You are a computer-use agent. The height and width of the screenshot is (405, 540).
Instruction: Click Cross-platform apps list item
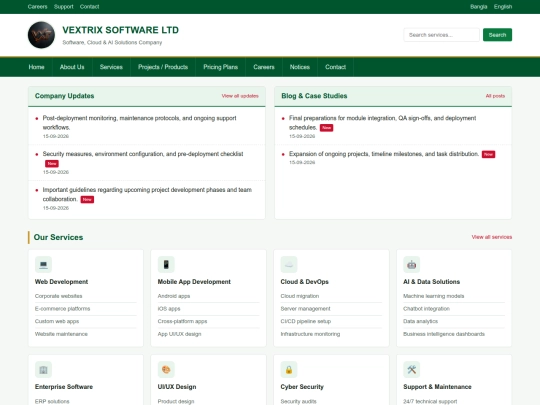[x=183, y=321]
